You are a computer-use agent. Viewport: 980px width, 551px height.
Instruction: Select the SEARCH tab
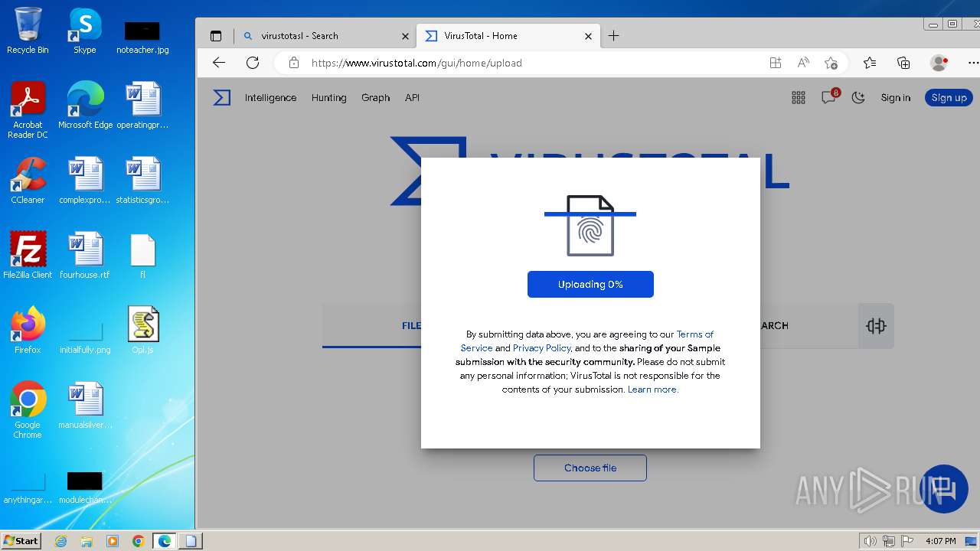point(774,325)
